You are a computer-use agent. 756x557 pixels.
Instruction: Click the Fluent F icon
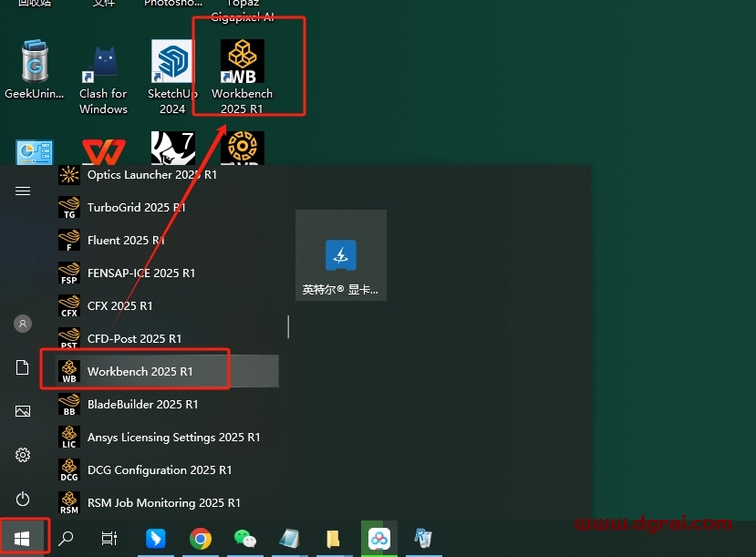69,240
